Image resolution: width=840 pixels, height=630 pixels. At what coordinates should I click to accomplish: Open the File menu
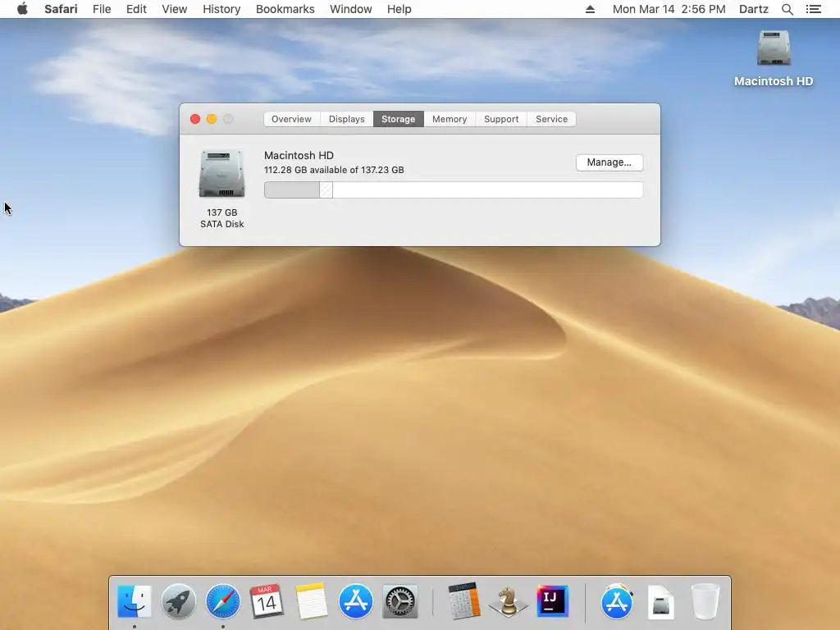pos(102,9)
